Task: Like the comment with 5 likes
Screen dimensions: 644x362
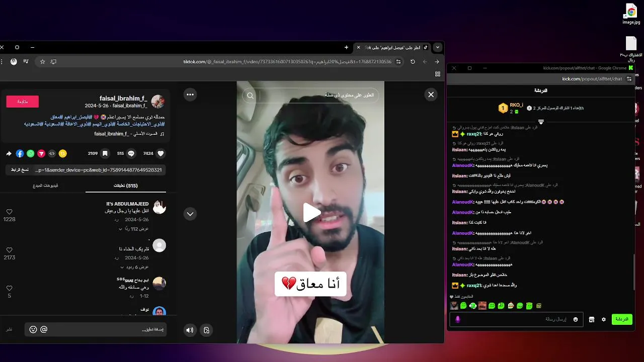Action: coord(9,288)
